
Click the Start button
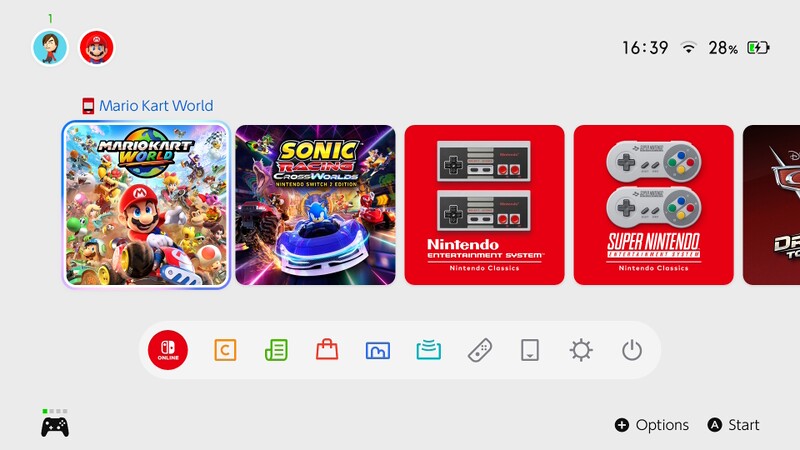pos(733,425)
